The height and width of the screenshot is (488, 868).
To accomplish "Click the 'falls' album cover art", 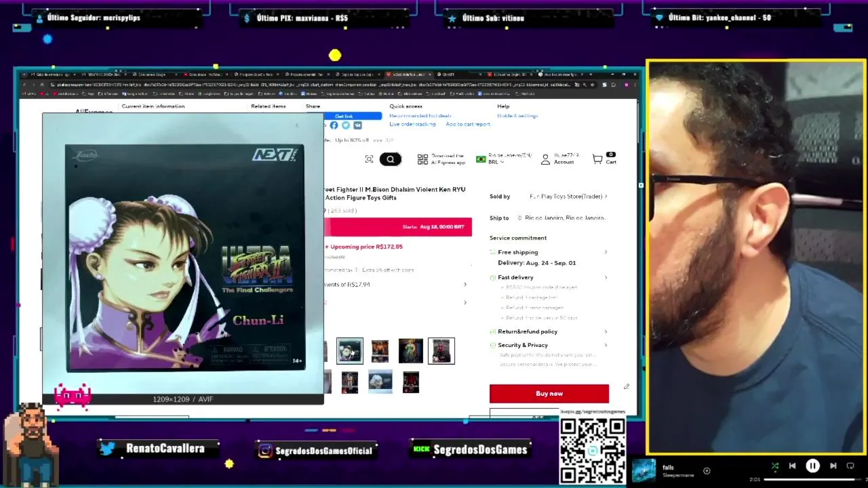I will (x=644, y=470).
